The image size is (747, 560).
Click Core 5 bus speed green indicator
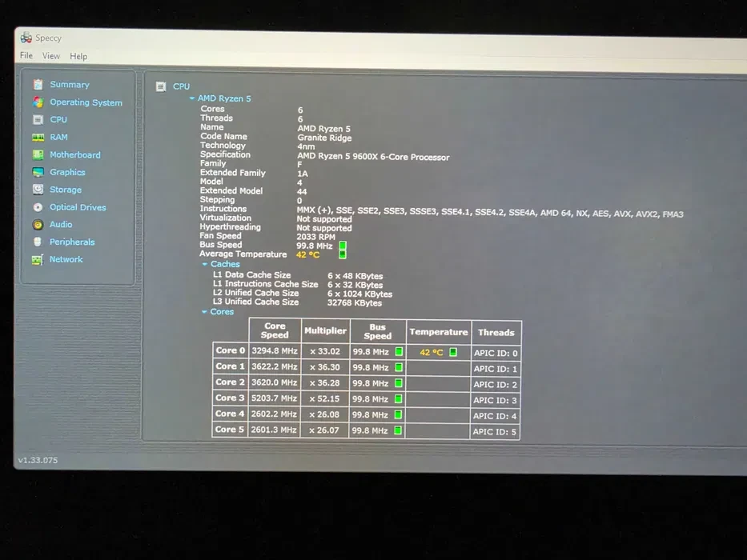point(398,430)
